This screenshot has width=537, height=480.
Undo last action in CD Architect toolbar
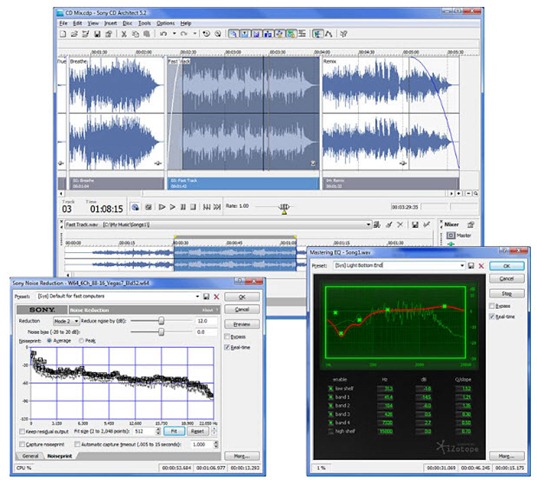tap(163, 34)
